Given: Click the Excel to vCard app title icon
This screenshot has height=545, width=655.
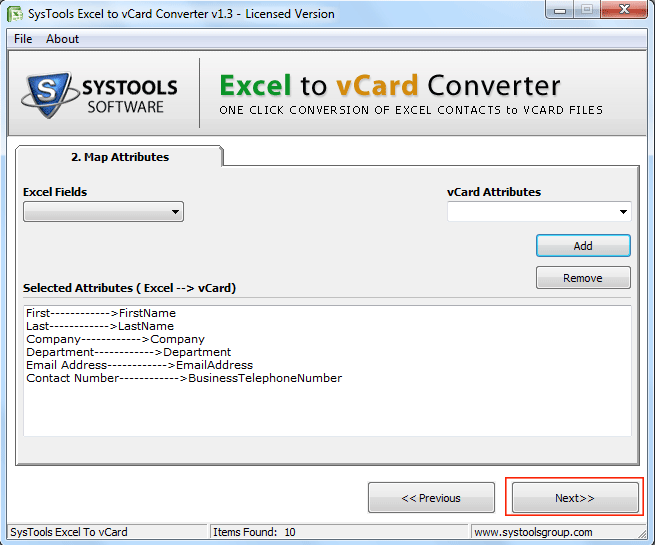Looking at the screenshot, I should tap(15, 14).
